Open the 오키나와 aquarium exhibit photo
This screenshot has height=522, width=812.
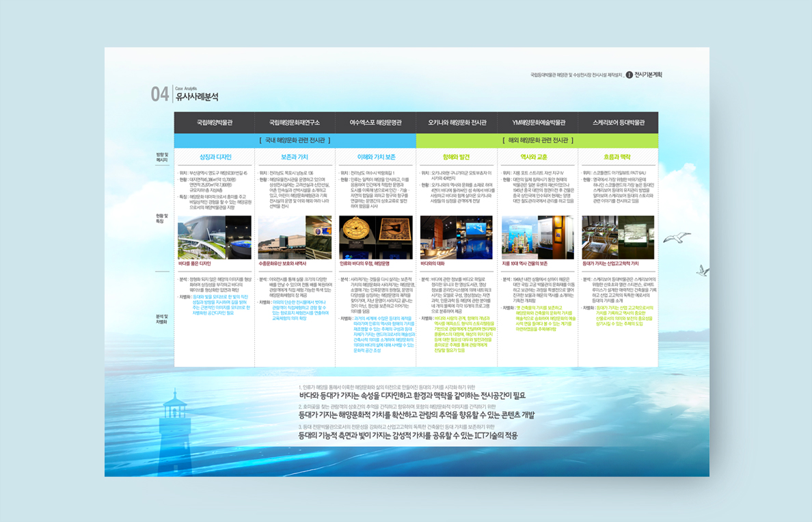[457, 237]
